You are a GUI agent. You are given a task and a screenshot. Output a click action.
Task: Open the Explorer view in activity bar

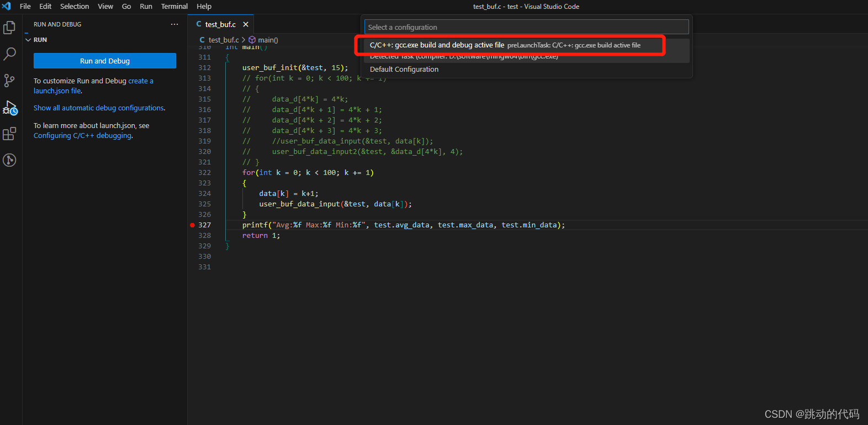[x=9, y=27]
